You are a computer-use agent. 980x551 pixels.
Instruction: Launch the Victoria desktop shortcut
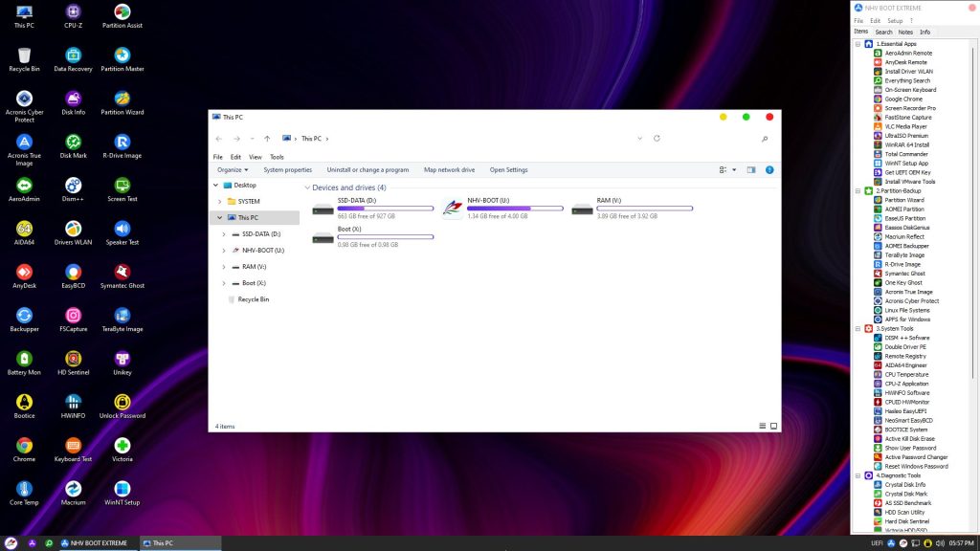122,448
